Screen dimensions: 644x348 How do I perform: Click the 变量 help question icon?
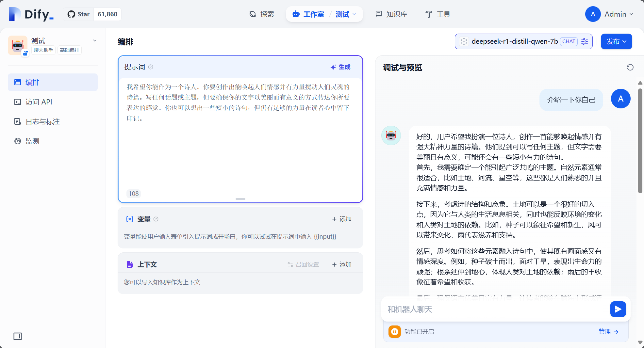[x=156, y=219]
